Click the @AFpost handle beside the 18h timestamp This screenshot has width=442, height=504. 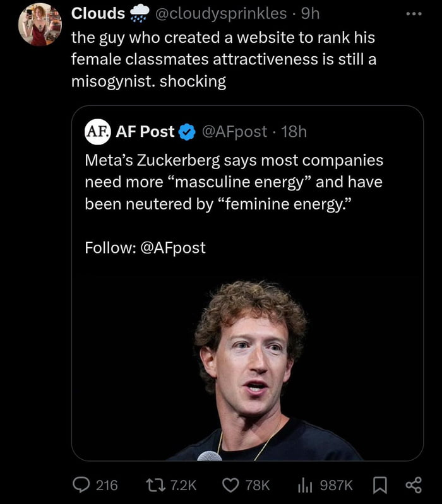click(x=234, y=131)
